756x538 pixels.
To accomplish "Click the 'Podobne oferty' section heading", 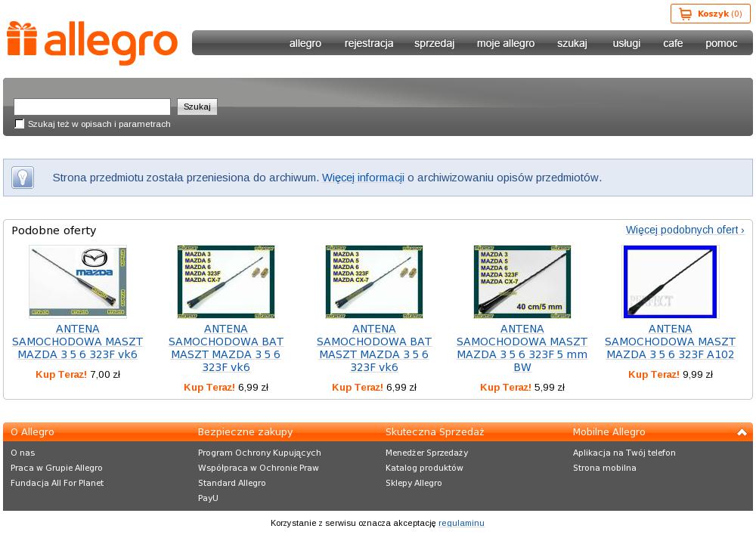I will tap(54, 230).
